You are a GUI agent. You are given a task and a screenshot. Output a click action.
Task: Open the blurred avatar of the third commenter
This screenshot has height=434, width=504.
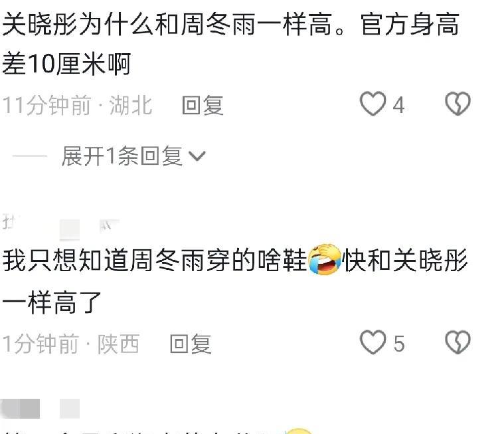coord(20,409)
